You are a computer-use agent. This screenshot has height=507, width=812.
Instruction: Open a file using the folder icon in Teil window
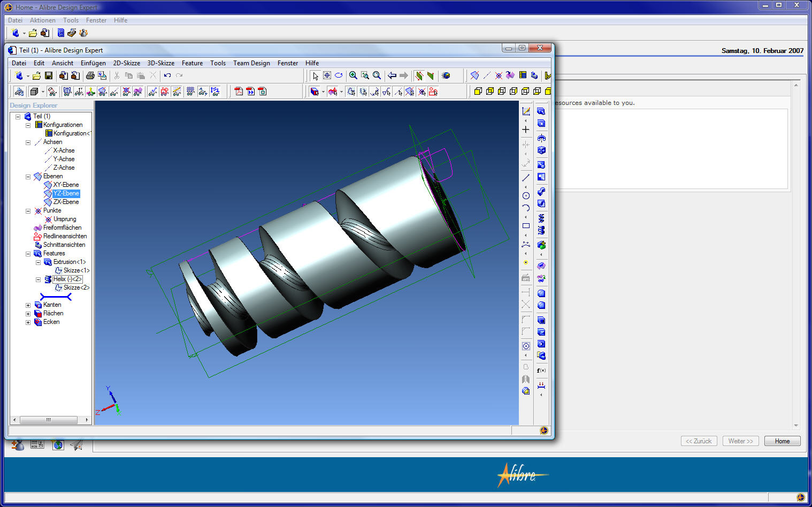tap(36, 75)
